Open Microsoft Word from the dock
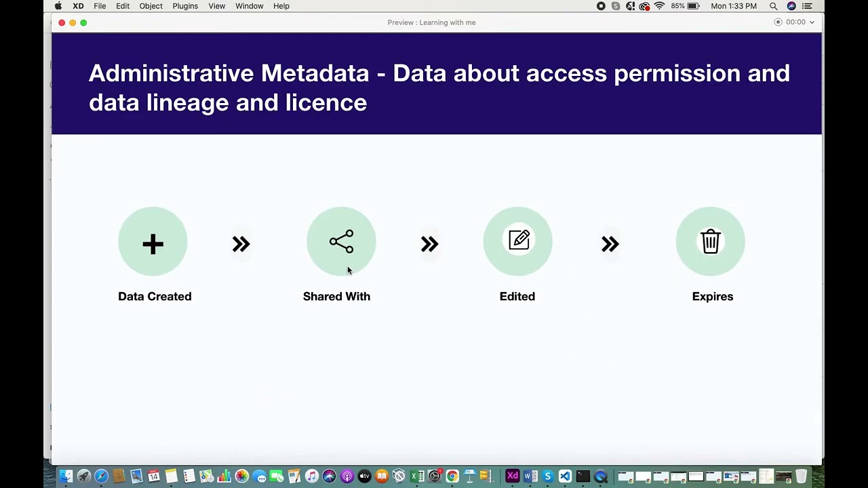Image resolution: width=868 pixels, height=488 pixels. point(530,476)
